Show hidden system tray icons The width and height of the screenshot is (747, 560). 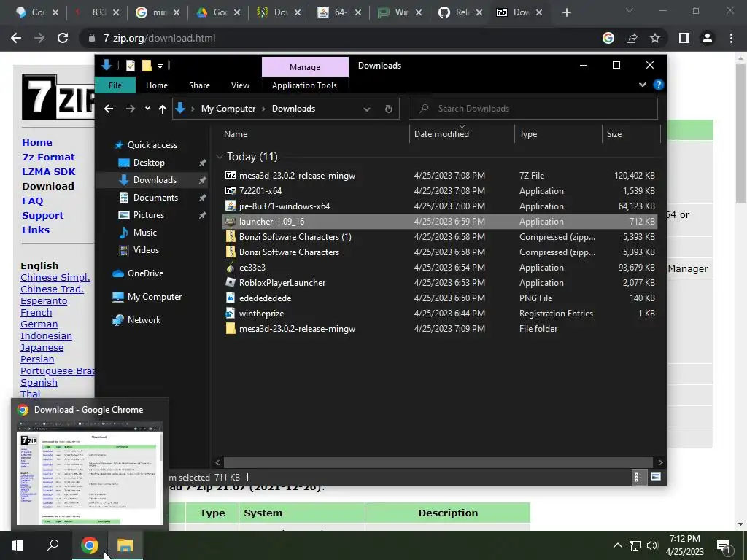[617, 545]
